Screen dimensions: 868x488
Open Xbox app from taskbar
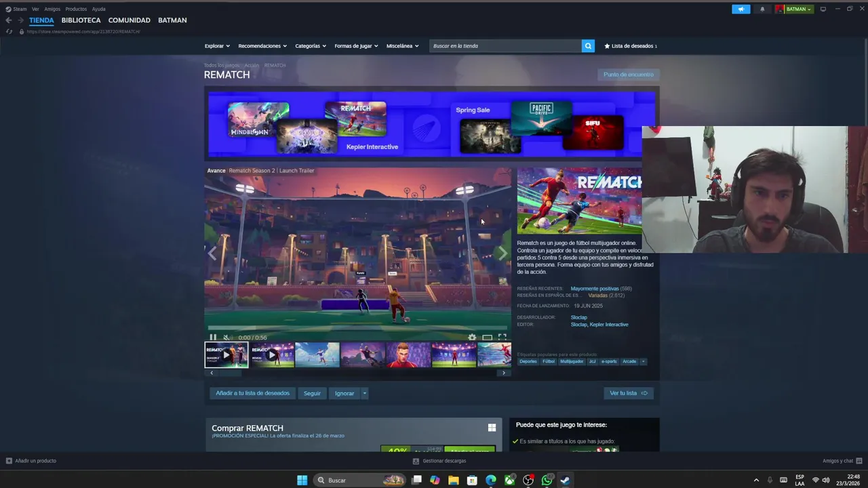pyautogui.click(x=509, y=480)
